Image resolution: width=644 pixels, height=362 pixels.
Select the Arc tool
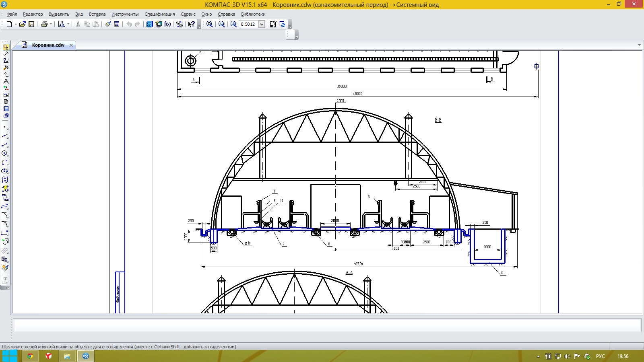(x=5, y=162)
